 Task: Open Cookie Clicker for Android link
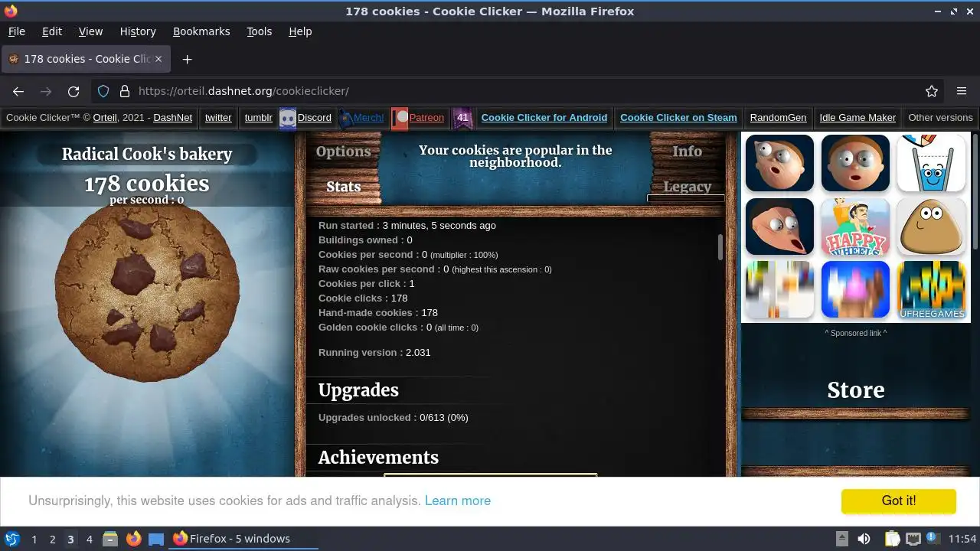click(544, 118)
